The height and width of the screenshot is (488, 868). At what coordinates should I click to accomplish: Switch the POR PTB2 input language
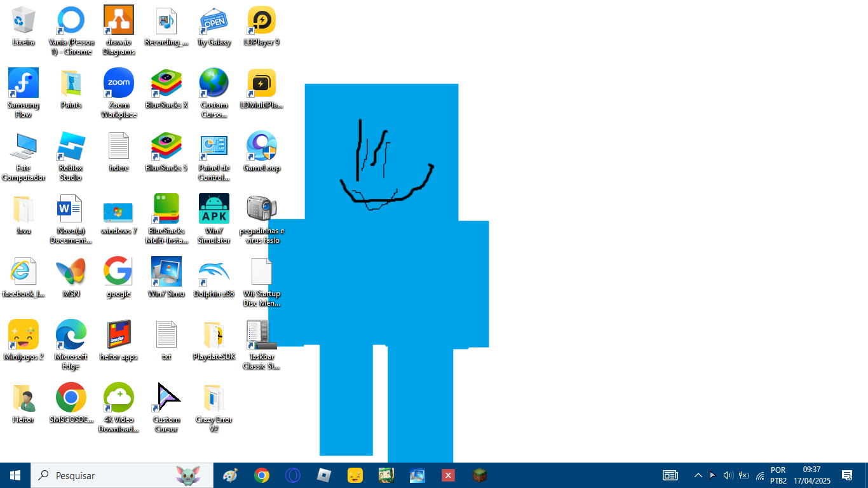(x=778, y=475)
